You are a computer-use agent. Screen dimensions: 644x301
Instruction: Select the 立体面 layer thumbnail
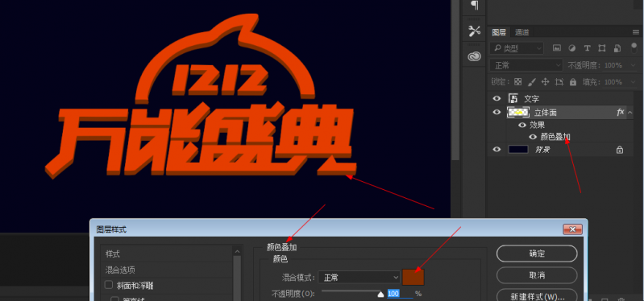(x=518, y=112)
